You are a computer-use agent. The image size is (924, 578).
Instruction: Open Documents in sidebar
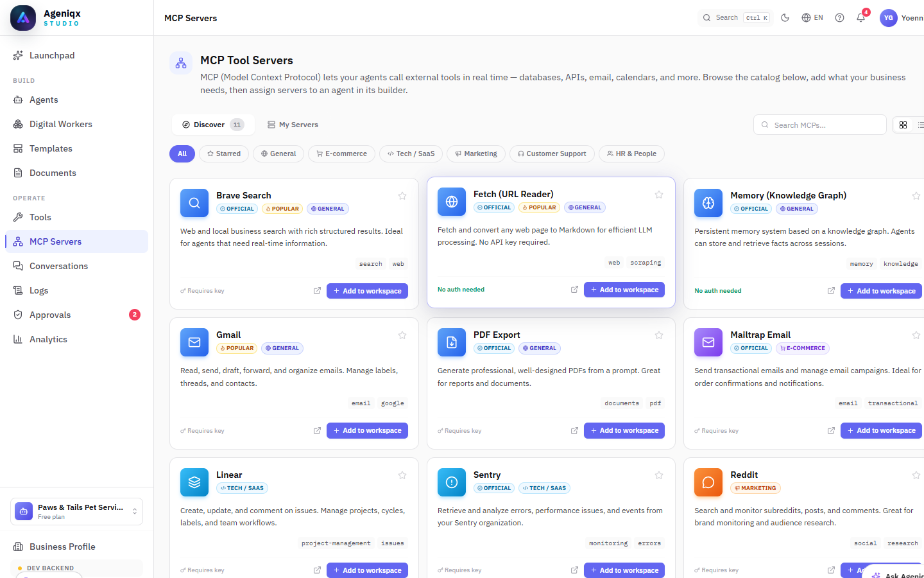coord(77,173)
